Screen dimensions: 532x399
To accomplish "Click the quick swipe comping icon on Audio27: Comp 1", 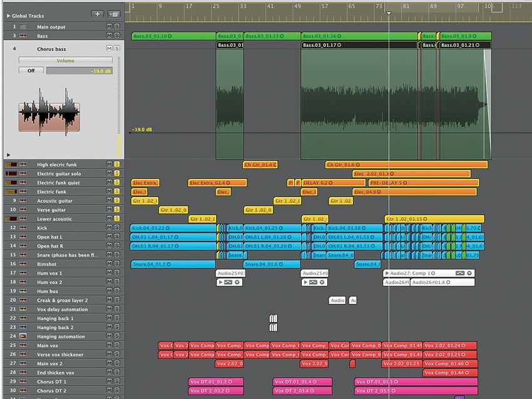I will pyautogui.click(x=459, y=273).
